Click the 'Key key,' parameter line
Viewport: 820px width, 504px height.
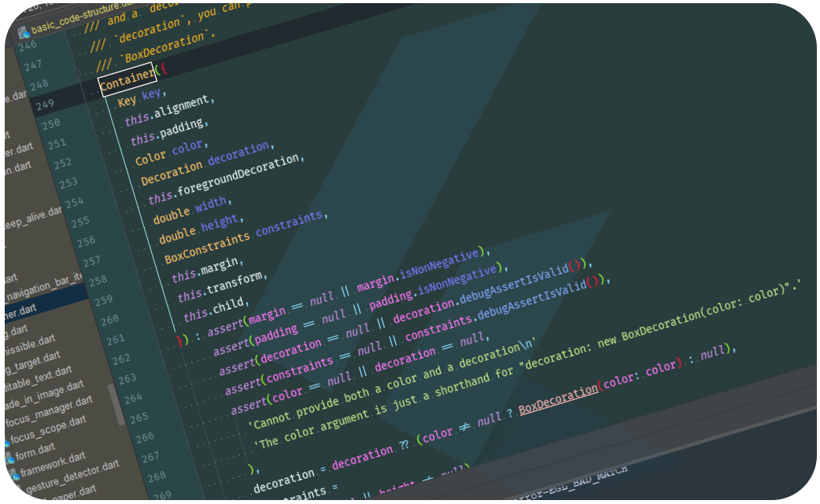coord(142,97)
